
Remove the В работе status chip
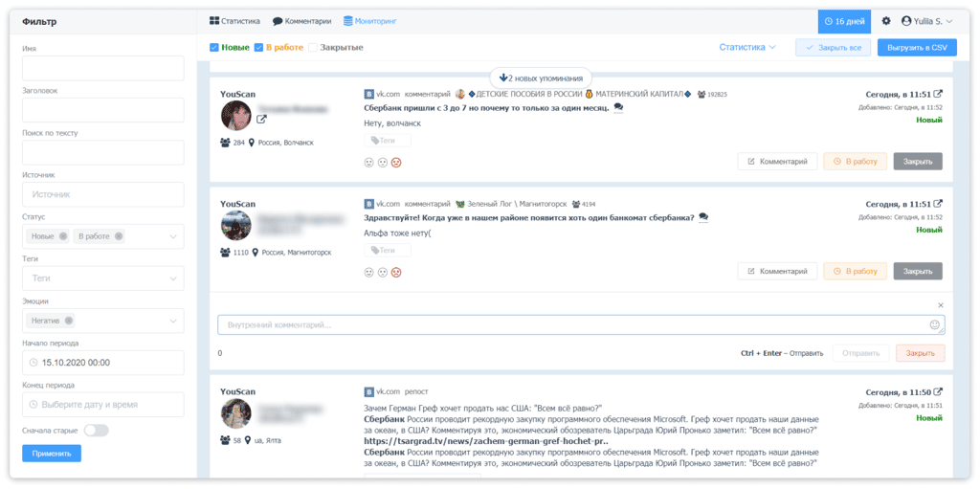[119, 236]
